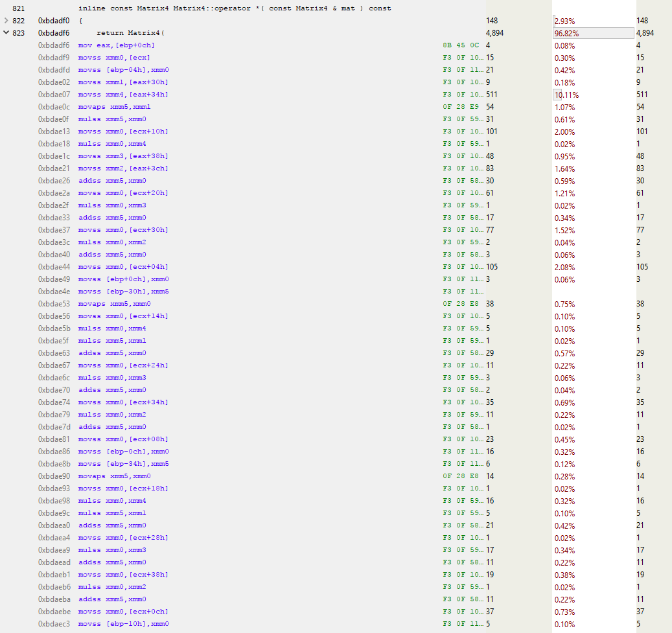Click the 2.93% cell on line 822
The height and width of the screenshot is (633, 672).
564,21
